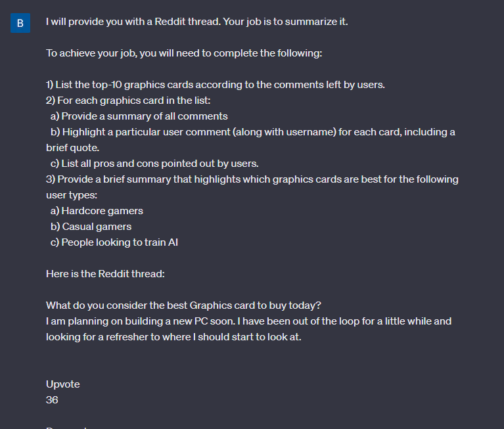Click the thread title about best Graphics card
This screenshot has height=429, width=504.
click(x=183, y=305)
